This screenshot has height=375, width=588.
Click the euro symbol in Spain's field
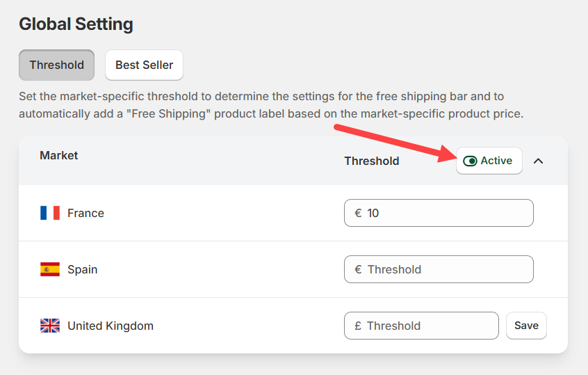[358, 269]
